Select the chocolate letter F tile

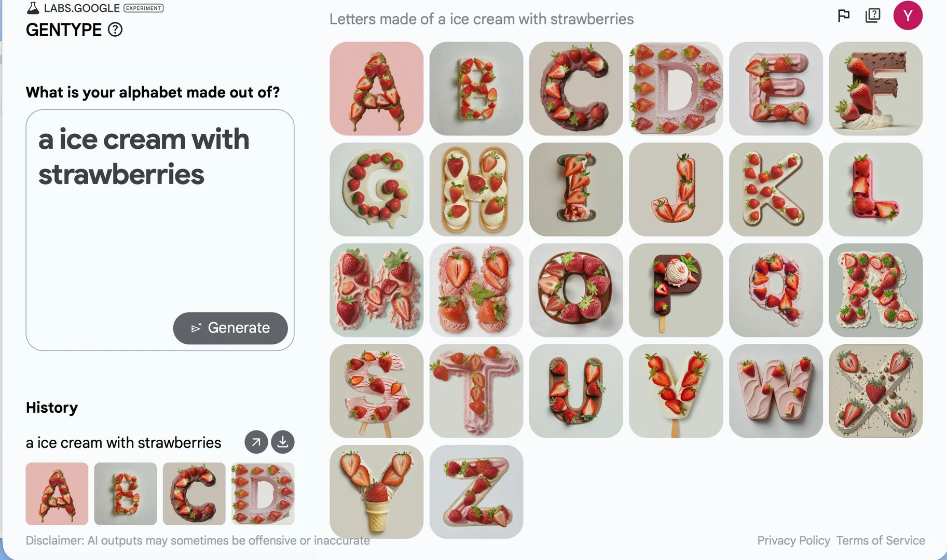coord(875,89)
